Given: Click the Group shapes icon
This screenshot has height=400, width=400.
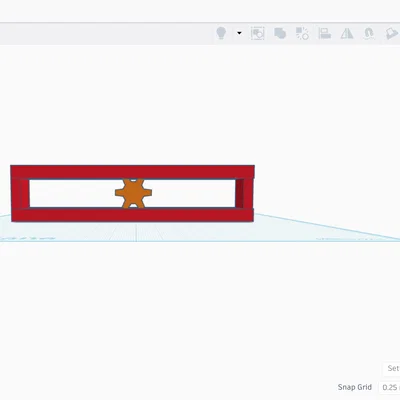Looking at the screenshot, I should tap(280, 33).
